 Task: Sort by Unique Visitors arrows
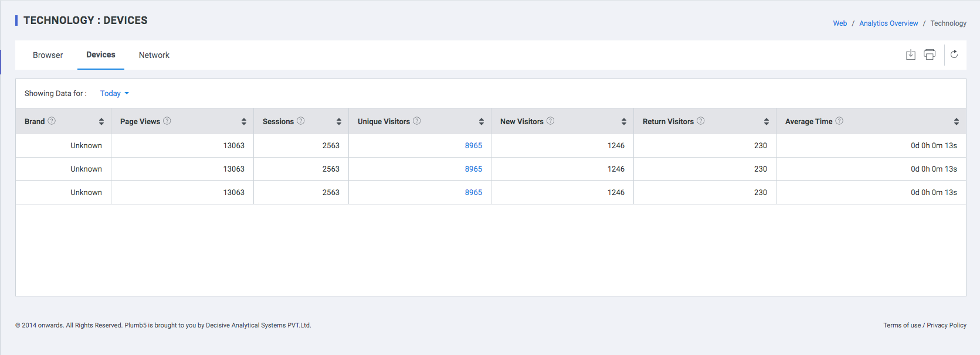(481, 121)
